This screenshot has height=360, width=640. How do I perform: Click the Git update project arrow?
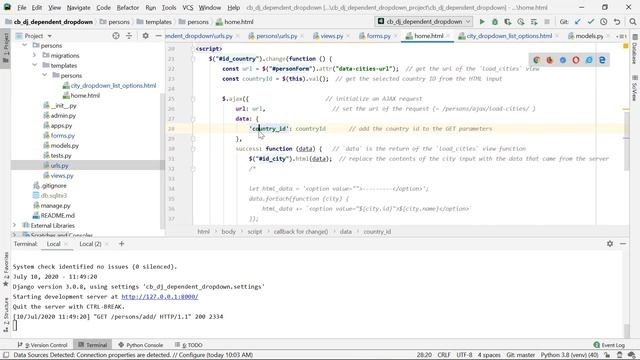(578, 22)
